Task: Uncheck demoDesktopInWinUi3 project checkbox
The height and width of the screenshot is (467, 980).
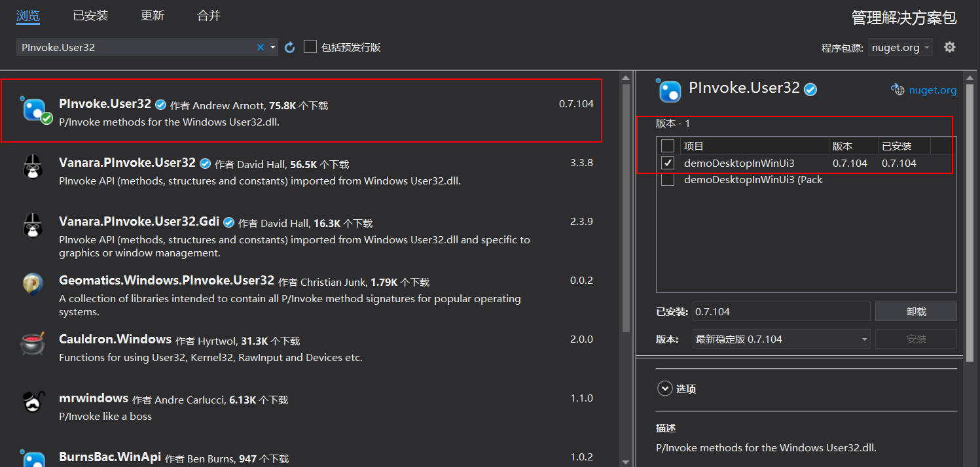Action: pyautogui.click(x=668, y=163)
